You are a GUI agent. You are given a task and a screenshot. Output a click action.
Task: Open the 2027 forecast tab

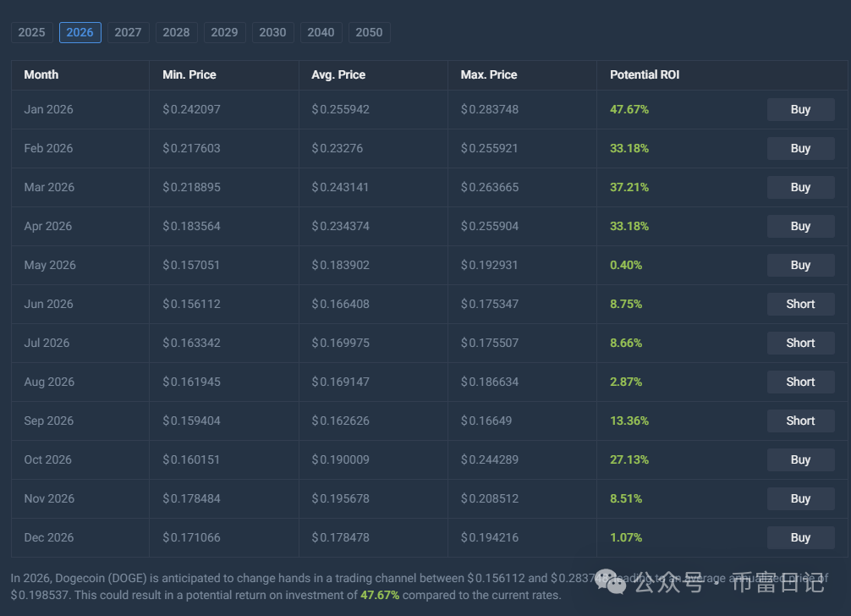click(x=128, y=32)
